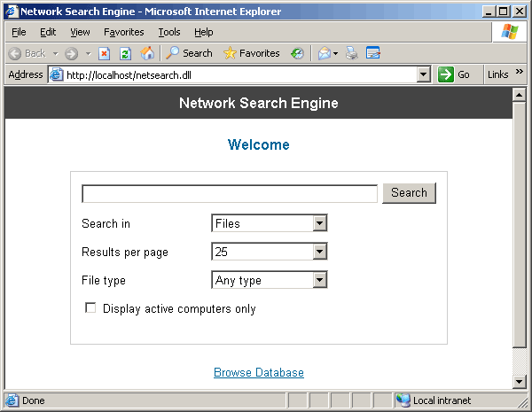Click the Search button beside the query box

pyautogui.click(x=409, y=193)
